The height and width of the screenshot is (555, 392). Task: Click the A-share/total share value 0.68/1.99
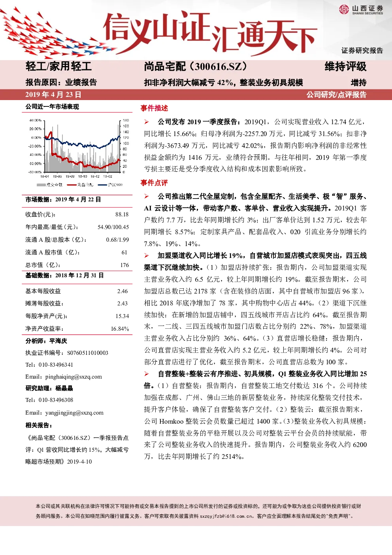pos(117,240)
